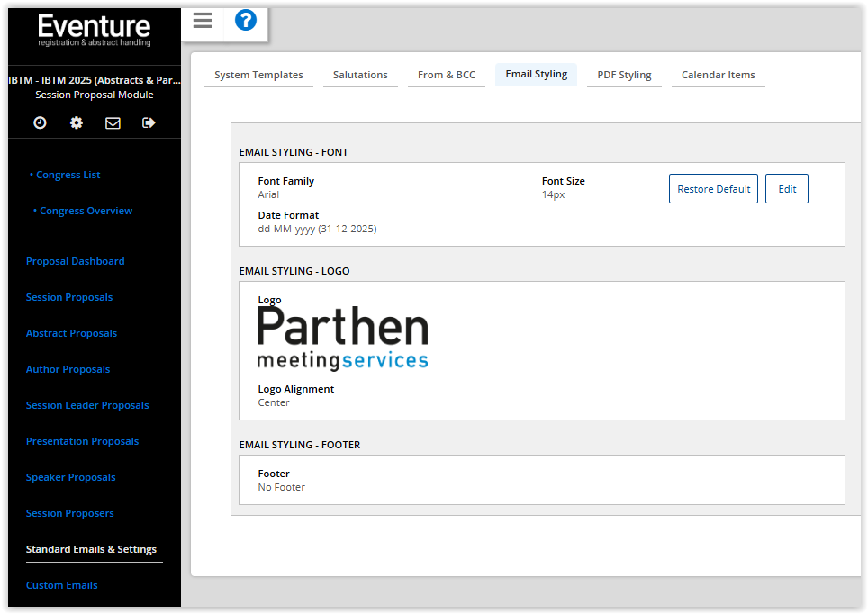Click the Center logo alignment value
This screenshot has width=868, height=614.
(x=274, y=402)
